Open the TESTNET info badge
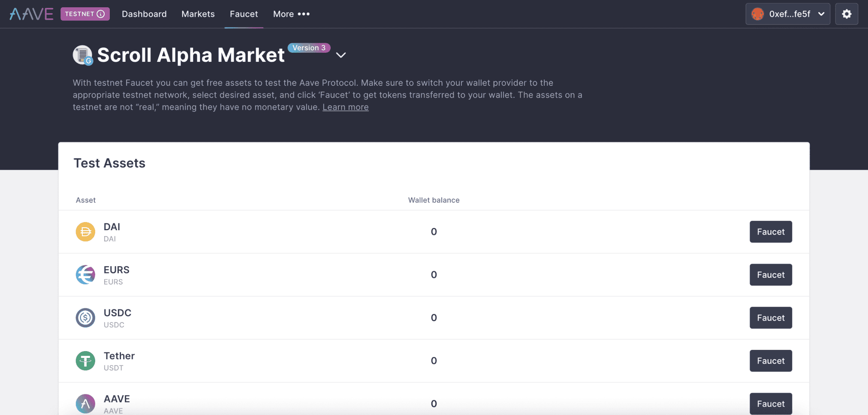Image resolution: width=868 pixels, height=415 pixels. coord(85,14)
